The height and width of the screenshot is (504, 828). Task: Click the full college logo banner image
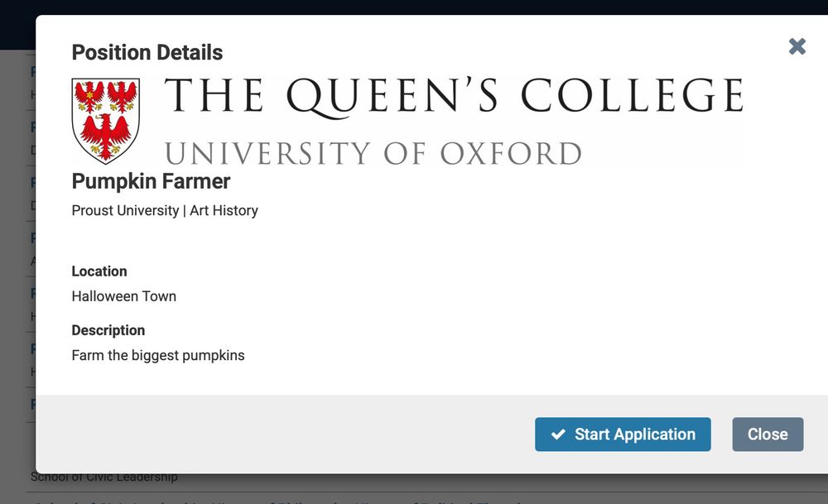click(x=406, y=120)
